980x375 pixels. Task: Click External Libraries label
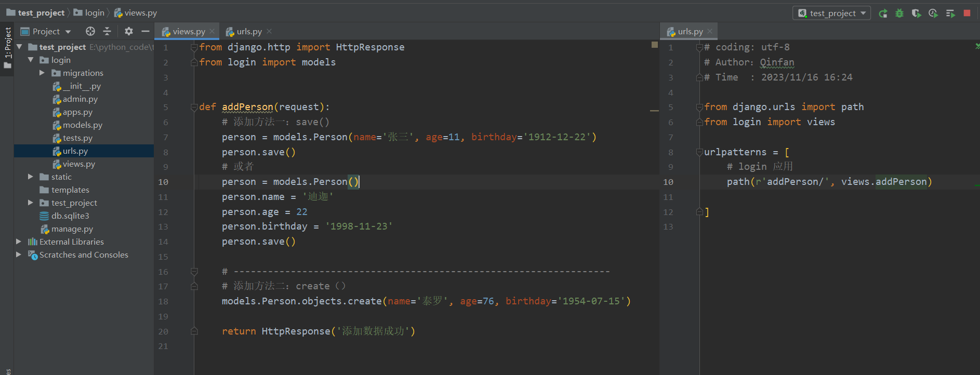coord(72,242)
